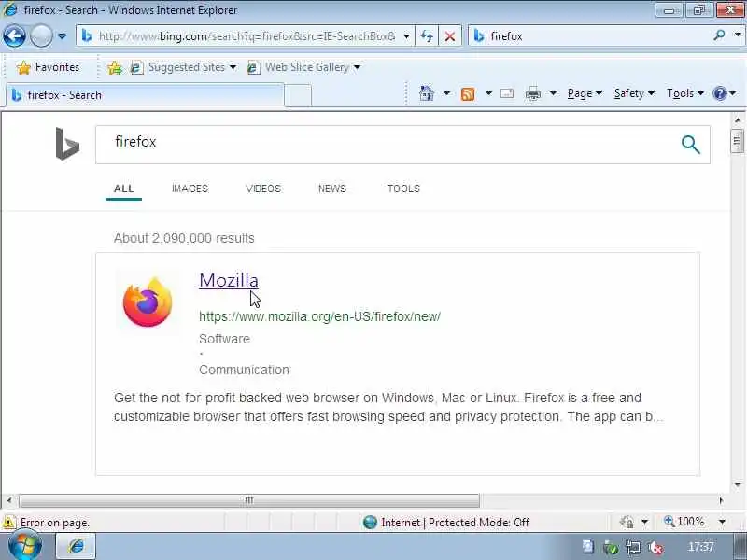Image resolution: width=747 pixels, height=560 pixels.
Task: Click the horizontal scrollbar right arrow
Action: coord(721,500)
